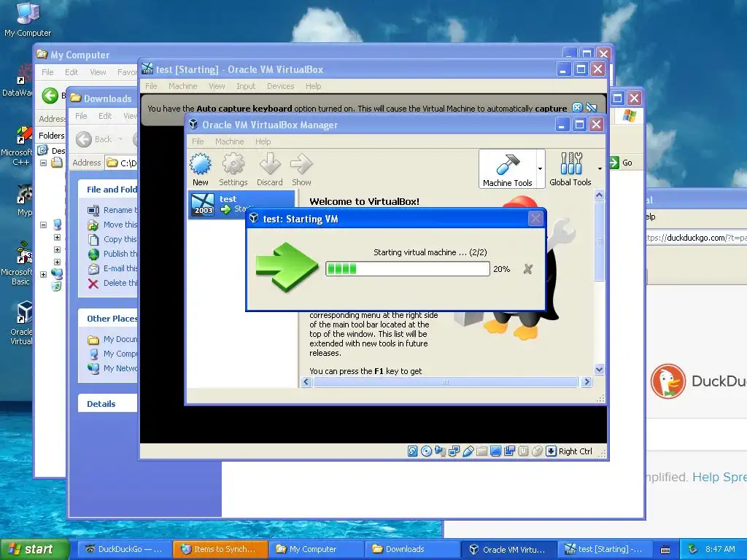Click scroll down arrow in welcome pane
Viewport: 747px width, 560px height.
click(x=600, y=369)
